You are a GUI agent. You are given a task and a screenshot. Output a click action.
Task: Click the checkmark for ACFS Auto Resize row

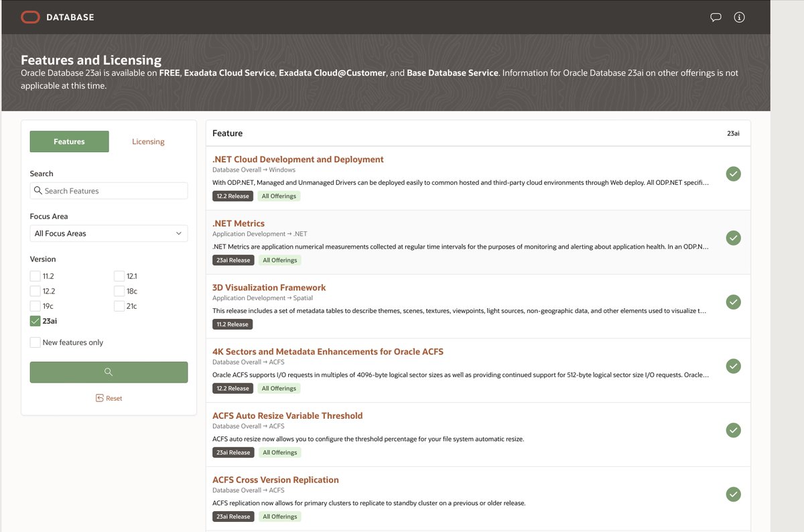tap(734, 430)
